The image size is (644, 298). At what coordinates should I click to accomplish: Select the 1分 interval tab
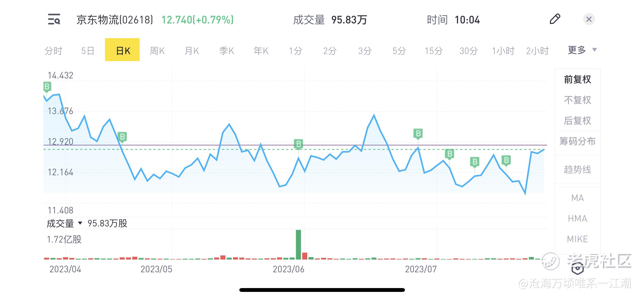click(296, 51)
